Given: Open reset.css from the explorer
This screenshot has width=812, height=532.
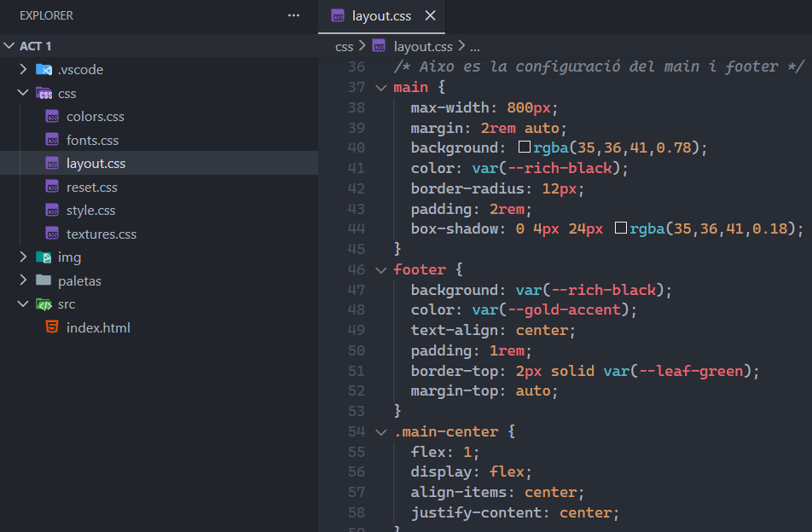Looking at the screenshot, I should point(91,187).
